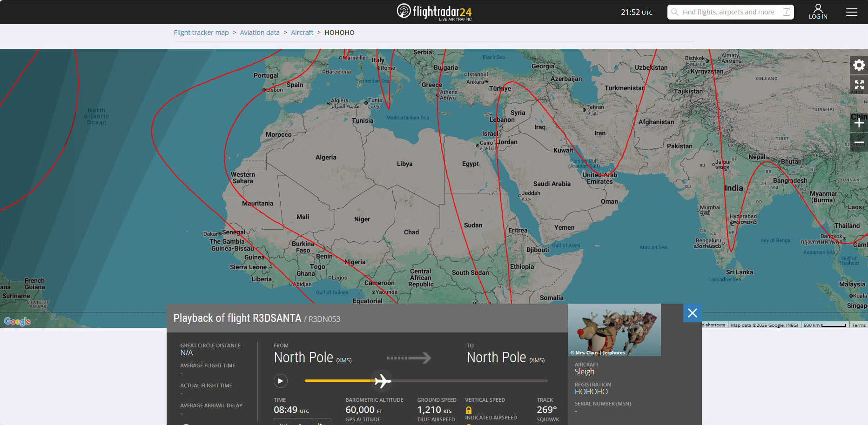Open the Santa sleigh photo thumbnail
The width and height of the screenshot is (868, 425).
(x=614, y=327)
